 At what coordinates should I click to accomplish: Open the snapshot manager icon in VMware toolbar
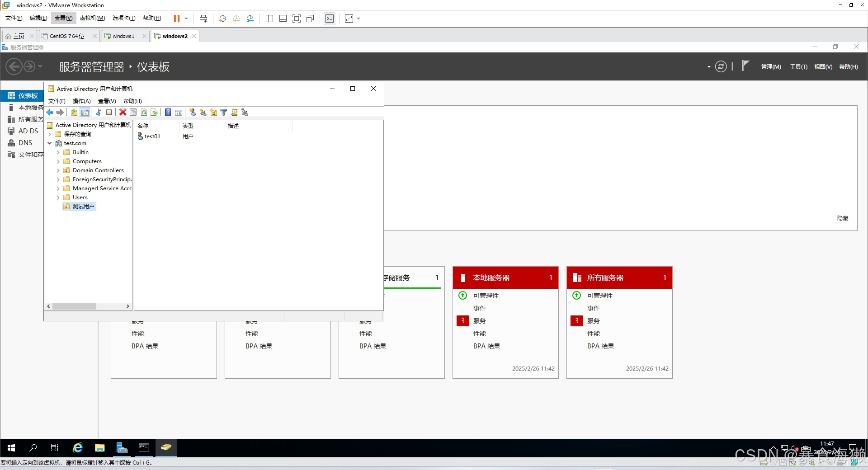point(250,19)
